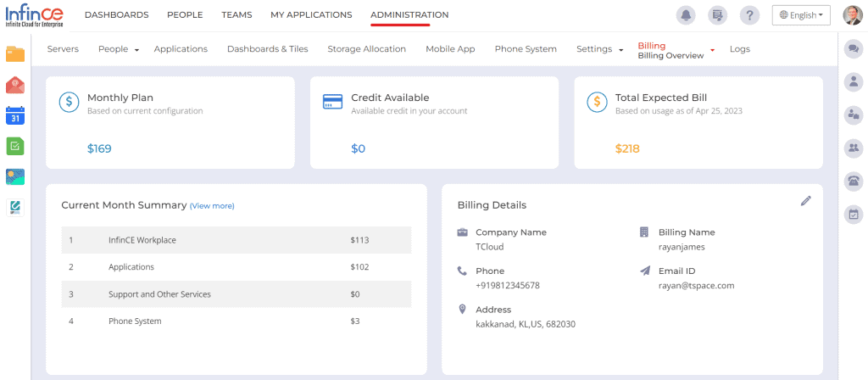868x380 pixels.
Task: Open the single person contacts icon
Action: (x=853, y=82)
